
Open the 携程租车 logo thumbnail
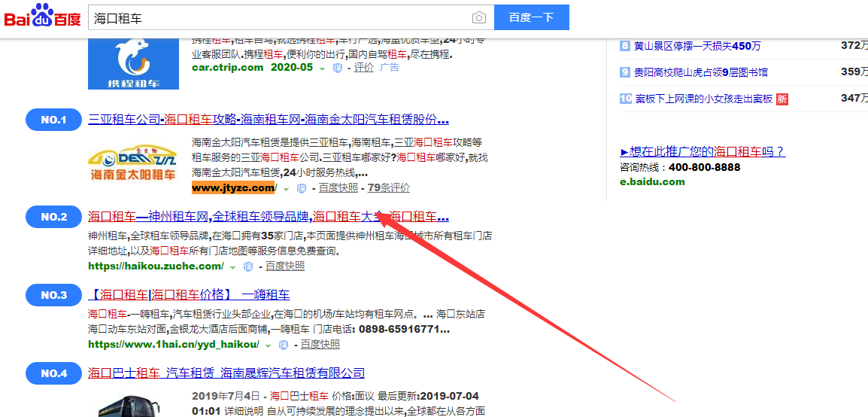(x=133, y=62)
